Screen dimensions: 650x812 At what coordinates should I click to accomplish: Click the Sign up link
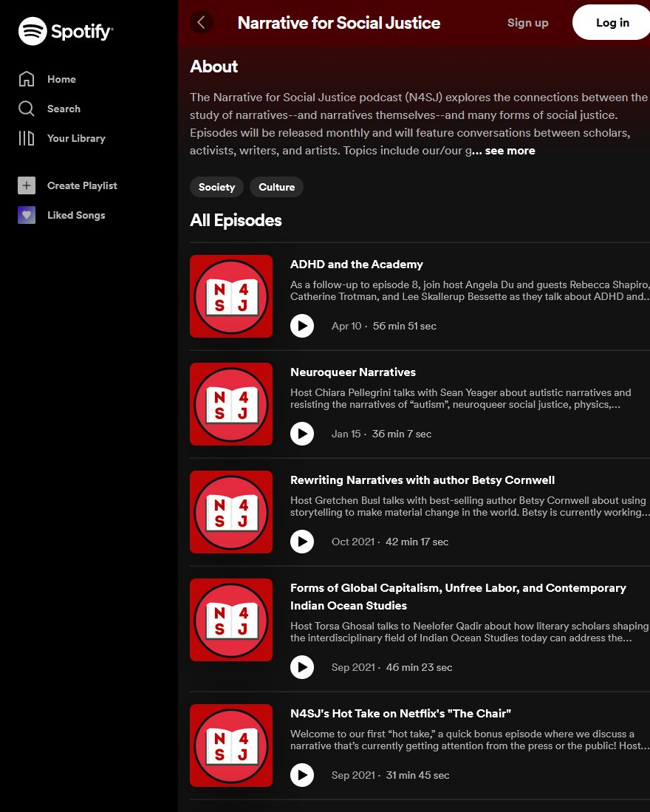click(x=527, y=23)
